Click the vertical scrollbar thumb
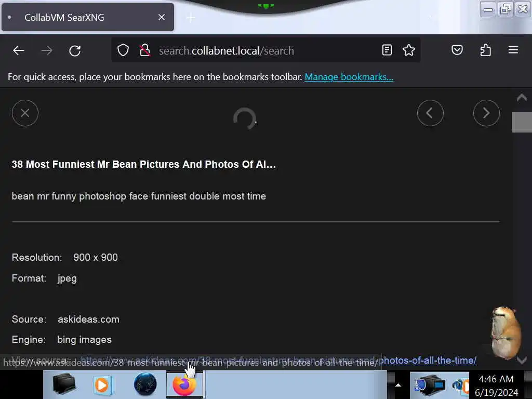This screenshot has height=399, width=532. point(522,122)
